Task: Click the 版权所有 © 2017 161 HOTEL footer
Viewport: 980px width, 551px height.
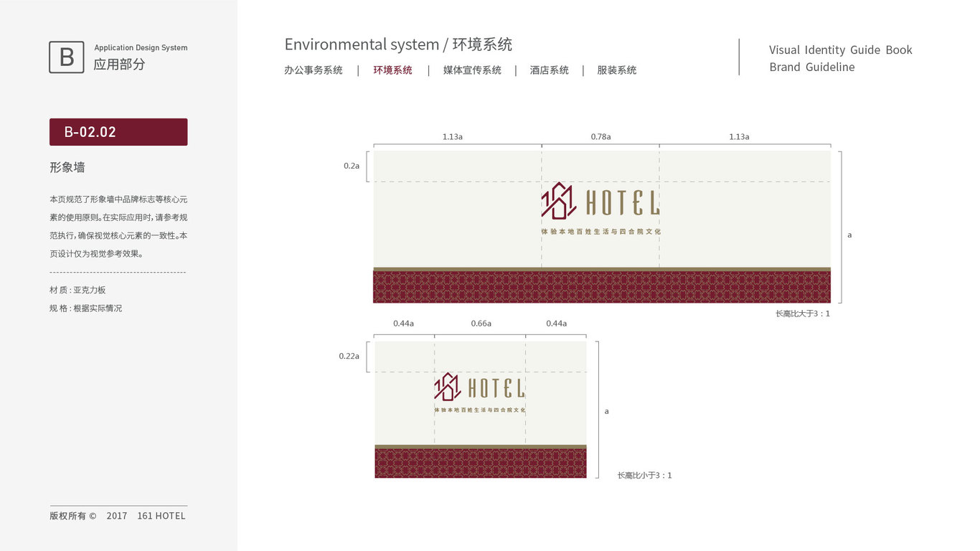Action: point(118,516)
